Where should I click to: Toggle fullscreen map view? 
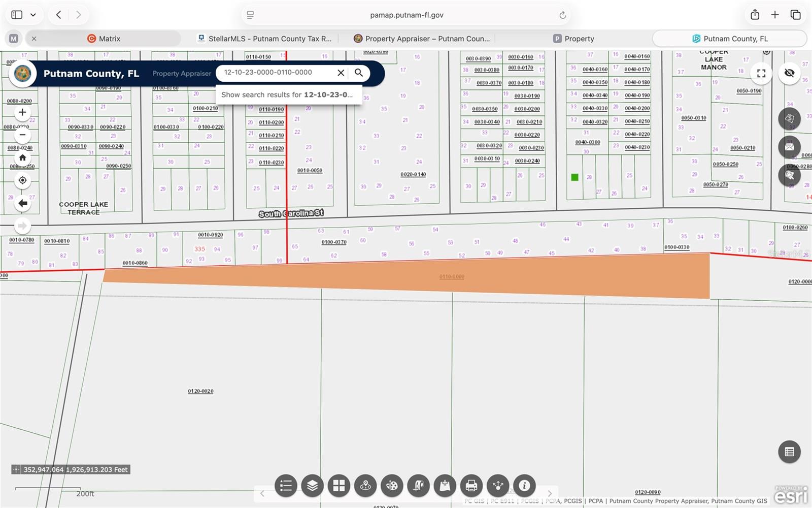pos(761,73)
